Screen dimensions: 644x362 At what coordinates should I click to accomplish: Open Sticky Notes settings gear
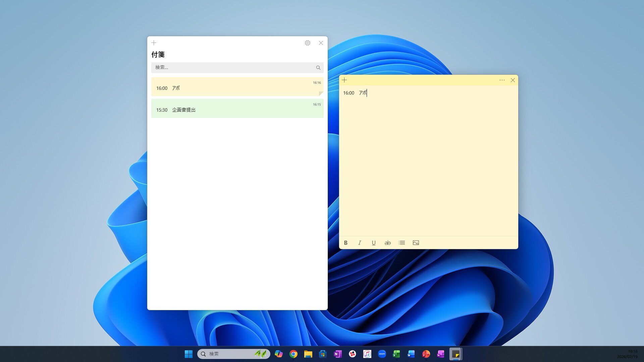pyautogui.click(x=307, y=43)
